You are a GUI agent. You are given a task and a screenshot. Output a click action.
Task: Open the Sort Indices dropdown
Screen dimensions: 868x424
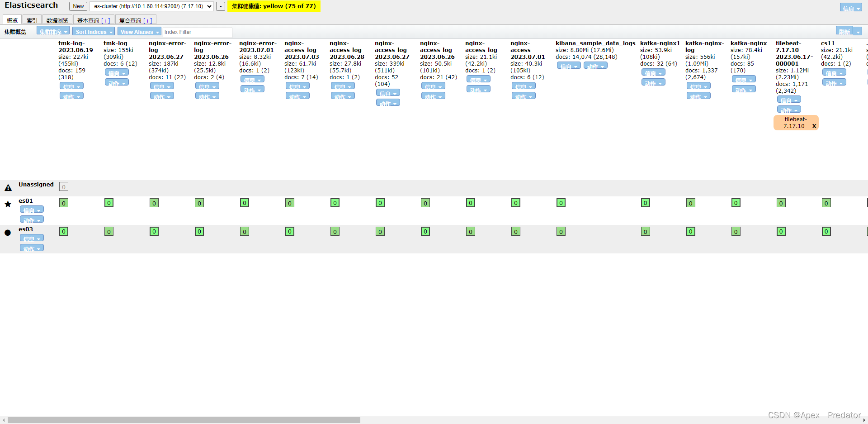(x=94, y=31)
